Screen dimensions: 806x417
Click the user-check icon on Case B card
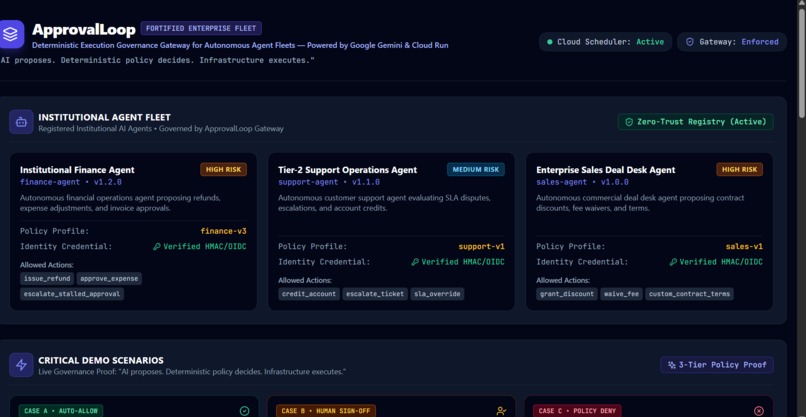click(501, 411)
